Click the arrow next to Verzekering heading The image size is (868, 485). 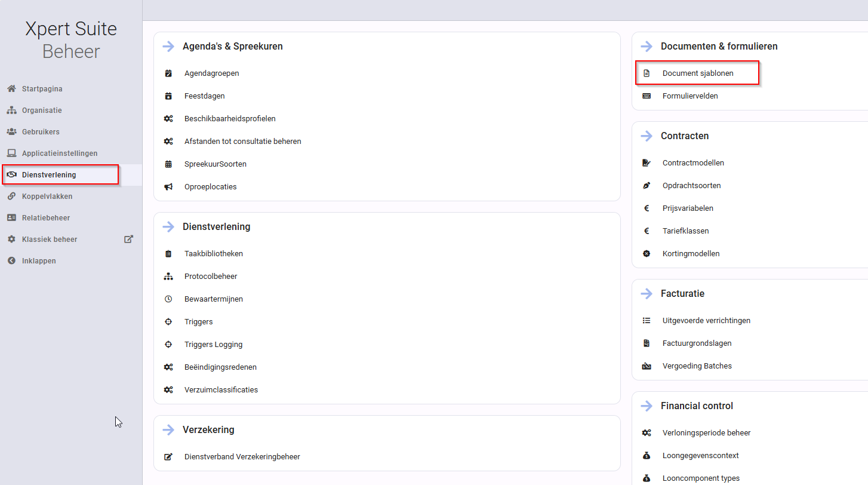click(x=168, y=429)
